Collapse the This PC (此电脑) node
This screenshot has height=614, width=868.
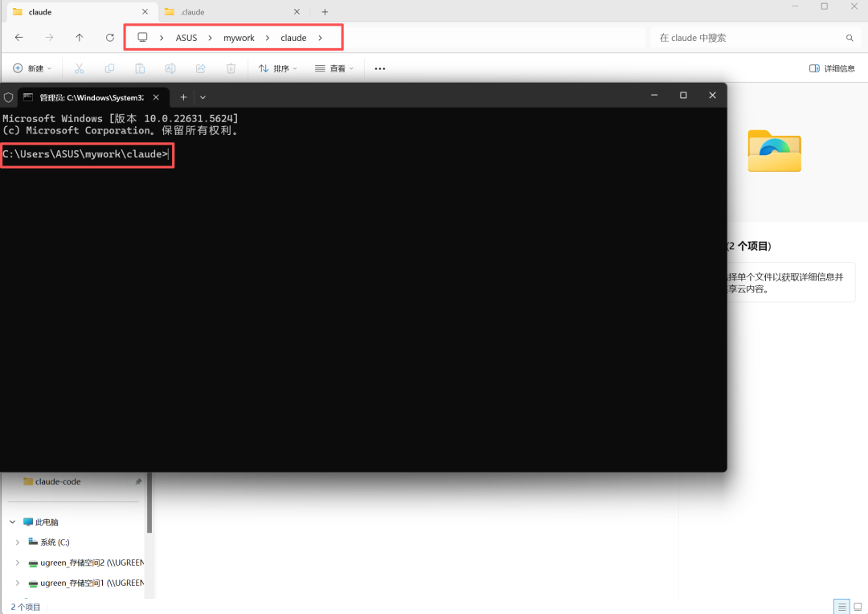(x=12, y=522)
